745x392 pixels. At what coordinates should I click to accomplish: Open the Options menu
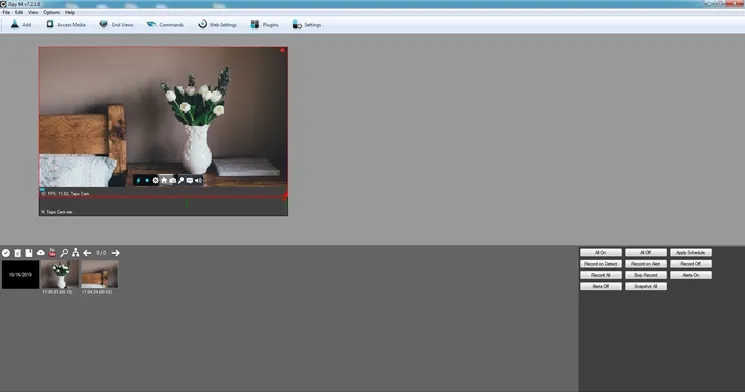click(x=51, y=12)
